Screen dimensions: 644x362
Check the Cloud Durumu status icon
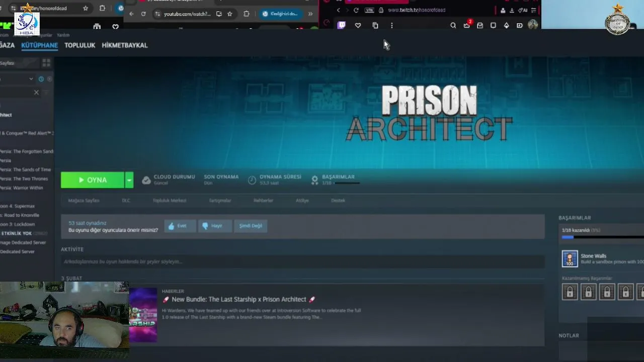click(146, 180)
